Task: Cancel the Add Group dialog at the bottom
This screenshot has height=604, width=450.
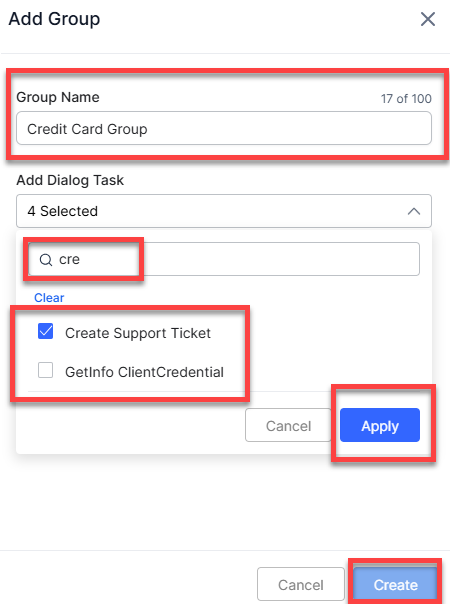Action: coord(301,584)
